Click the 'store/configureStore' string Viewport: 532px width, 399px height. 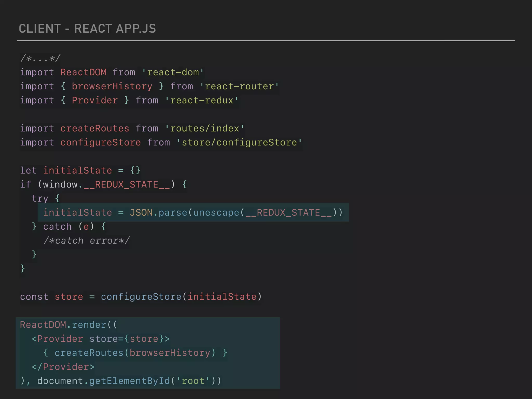[x=239, y=142]
